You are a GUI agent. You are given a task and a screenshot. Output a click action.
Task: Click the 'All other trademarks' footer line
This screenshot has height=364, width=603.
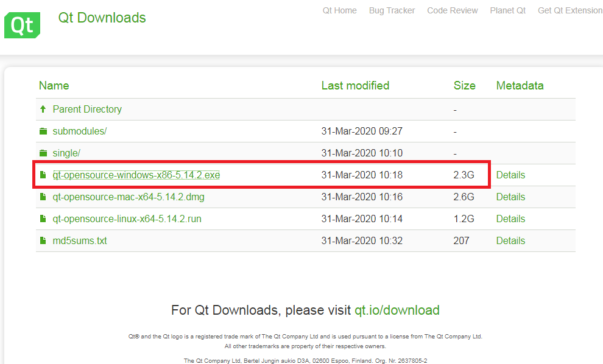(x=305, y=346)
